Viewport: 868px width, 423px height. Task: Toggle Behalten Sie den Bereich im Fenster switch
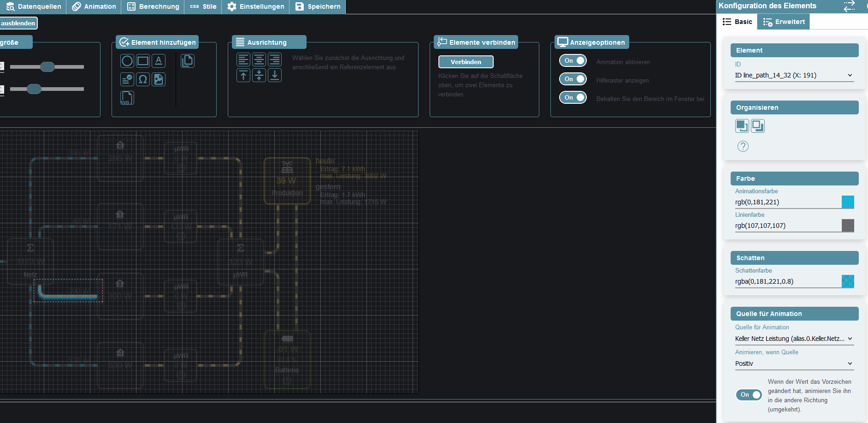[573, 97]
